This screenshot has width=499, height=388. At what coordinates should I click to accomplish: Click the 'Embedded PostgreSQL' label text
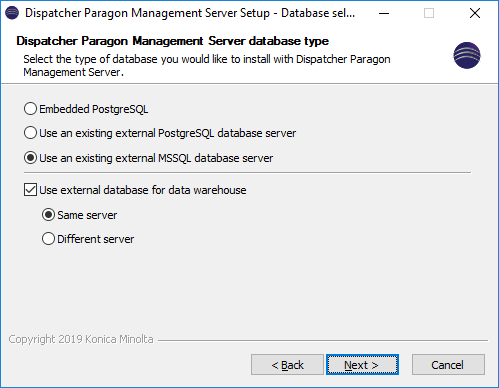pyautogui.click(x=94, y=109)
